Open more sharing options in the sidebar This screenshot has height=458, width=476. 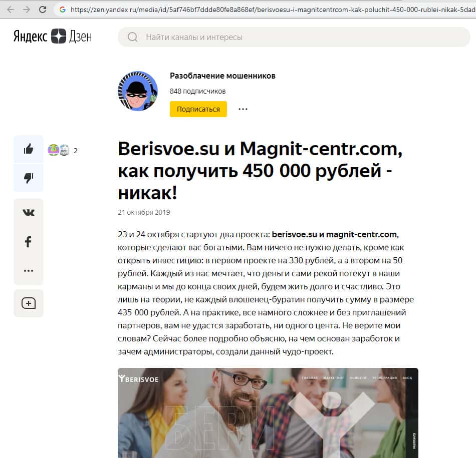click(x=29, y=271)
